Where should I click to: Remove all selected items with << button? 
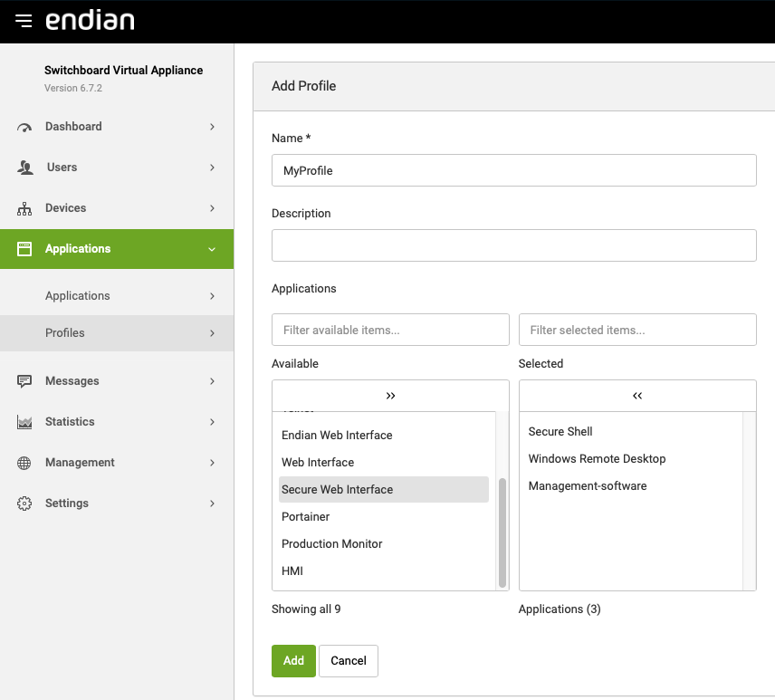point(637,396)
